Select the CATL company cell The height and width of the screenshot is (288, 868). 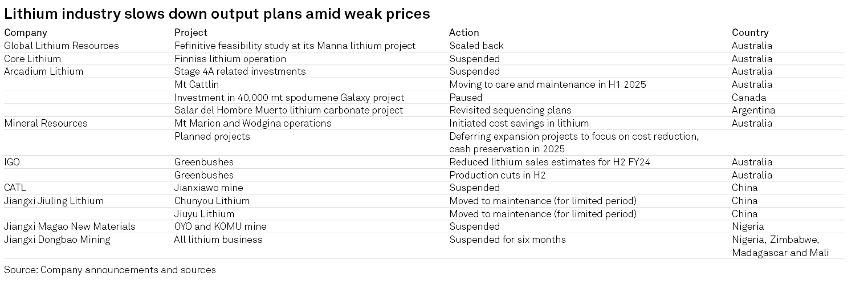pos(15,188)
